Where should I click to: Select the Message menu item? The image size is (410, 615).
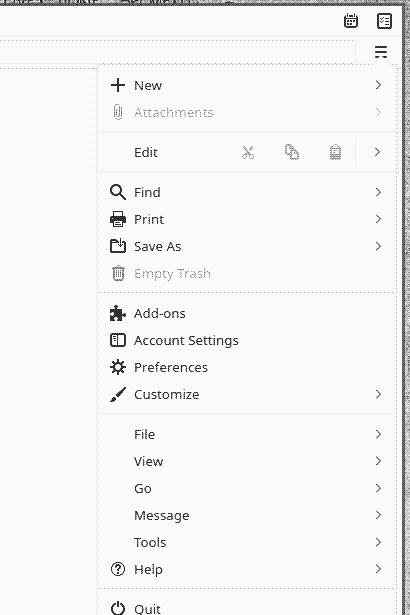(247, 515)
